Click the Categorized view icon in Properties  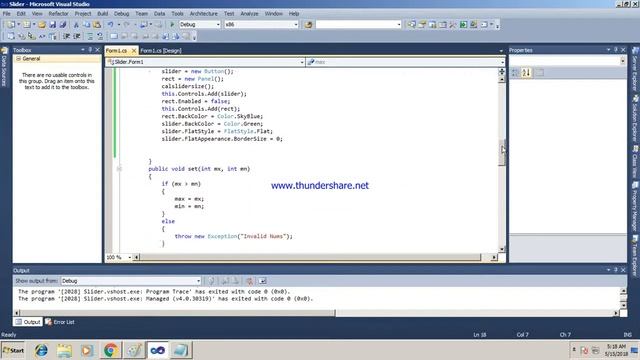pos(516,73)
